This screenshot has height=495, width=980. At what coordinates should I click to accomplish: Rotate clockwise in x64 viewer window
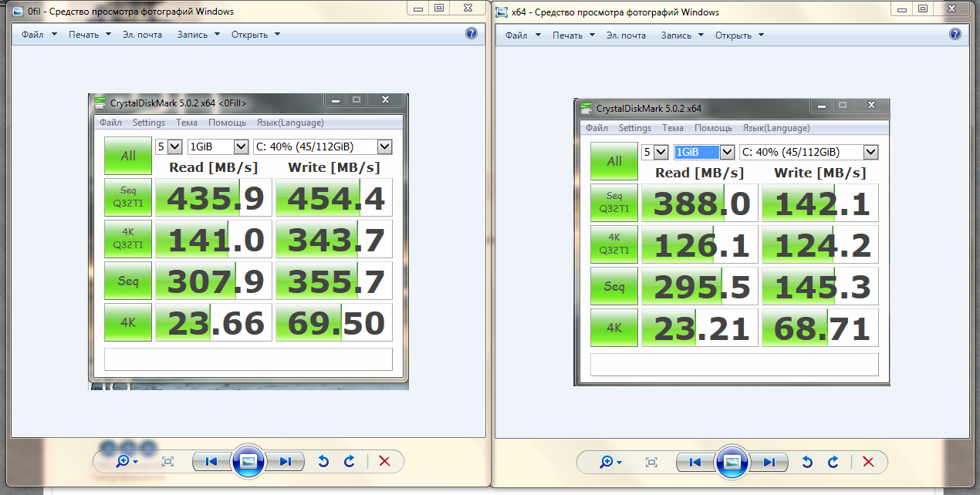click(x=833, y=462)
